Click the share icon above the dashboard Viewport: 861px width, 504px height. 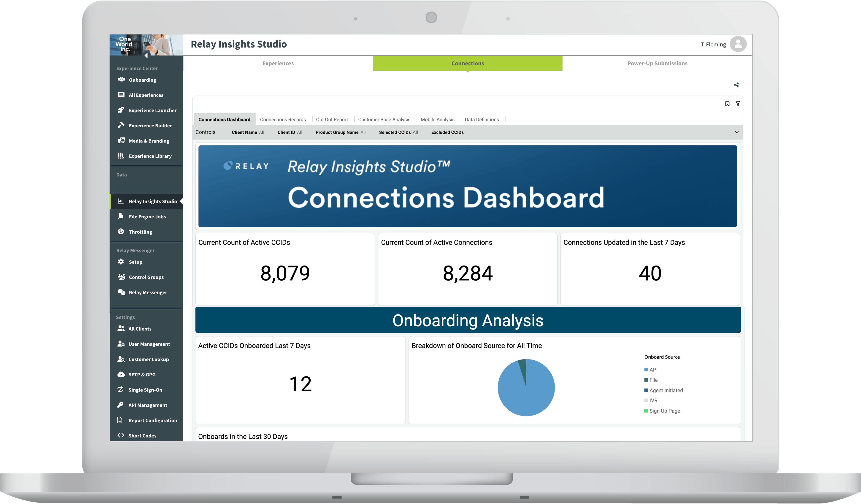coord(736,85)
